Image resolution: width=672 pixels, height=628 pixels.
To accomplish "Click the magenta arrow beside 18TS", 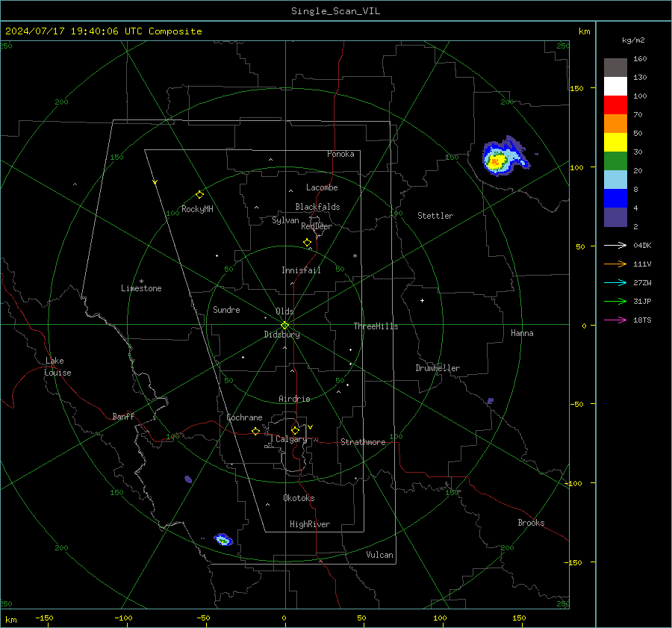I will click(615, 320).
